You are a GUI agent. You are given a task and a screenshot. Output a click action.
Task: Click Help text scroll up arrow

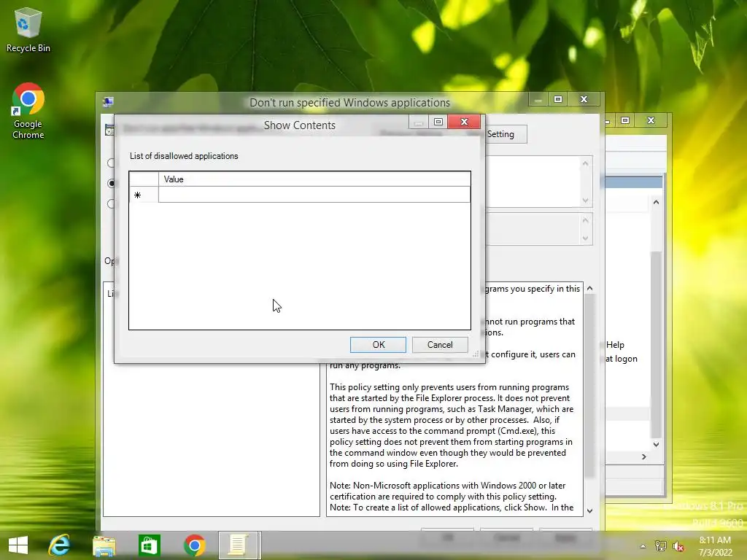[x=589, y=288]
